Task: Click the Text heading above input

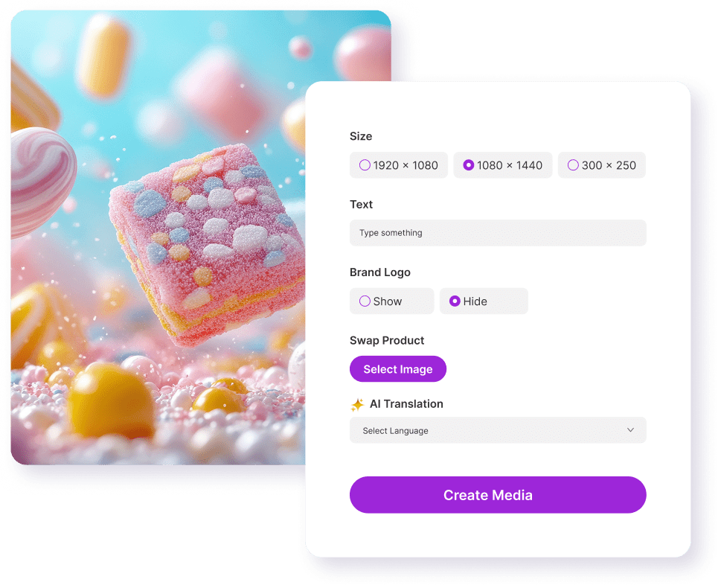Action: 361,204
